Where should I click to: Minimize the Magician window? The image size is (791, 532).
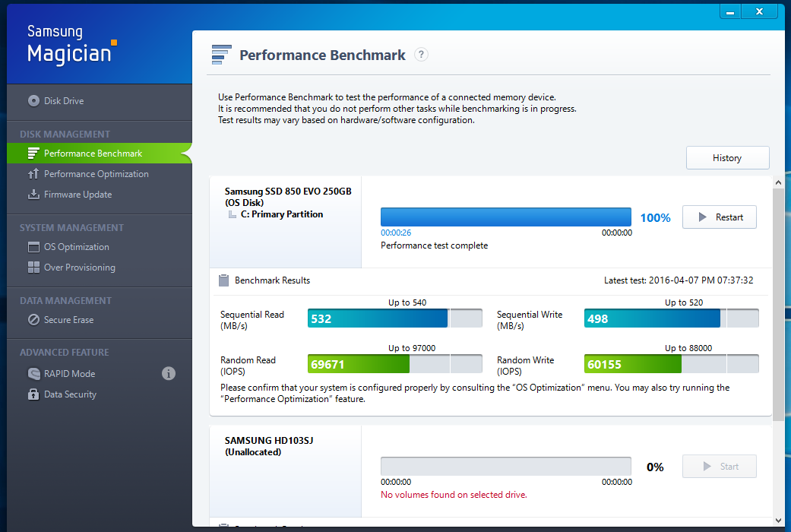tap(730, 11)
